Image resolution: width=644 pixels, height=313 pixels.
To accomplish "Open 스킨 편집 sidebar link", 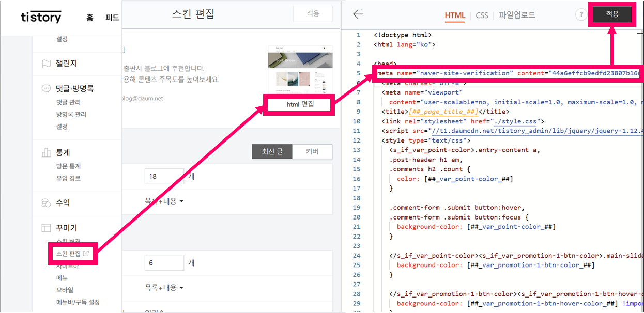I will 68,254.
